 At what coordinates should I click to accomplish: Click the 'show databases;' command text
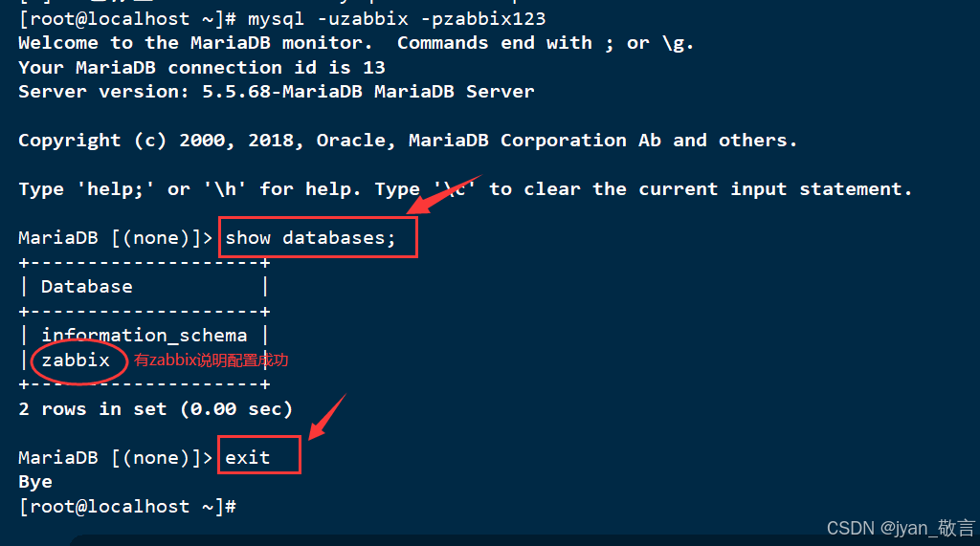coord(311,238)
